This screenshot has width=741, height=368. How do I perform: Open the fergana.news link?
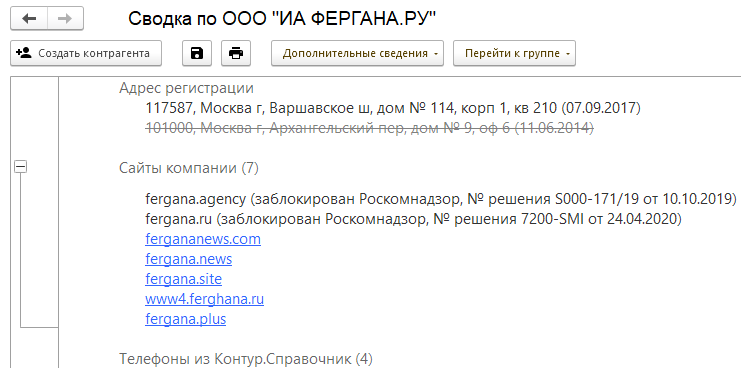pos(189,259)
